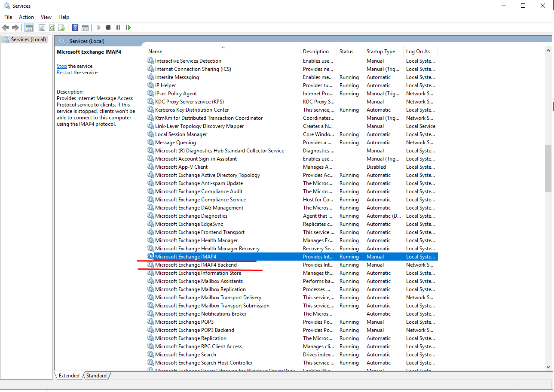Screen dimensions: 554x392
Task: Start the service using the play icon
Action: 98,27
